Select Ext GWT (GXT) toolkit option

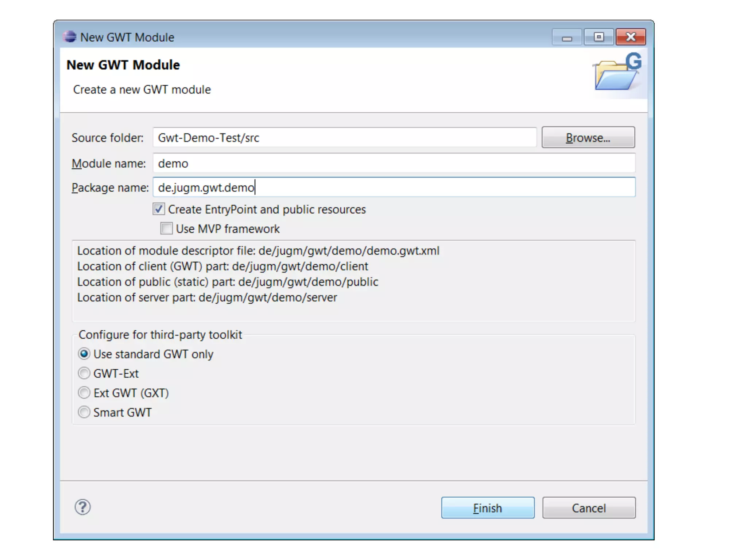[84, 393]
